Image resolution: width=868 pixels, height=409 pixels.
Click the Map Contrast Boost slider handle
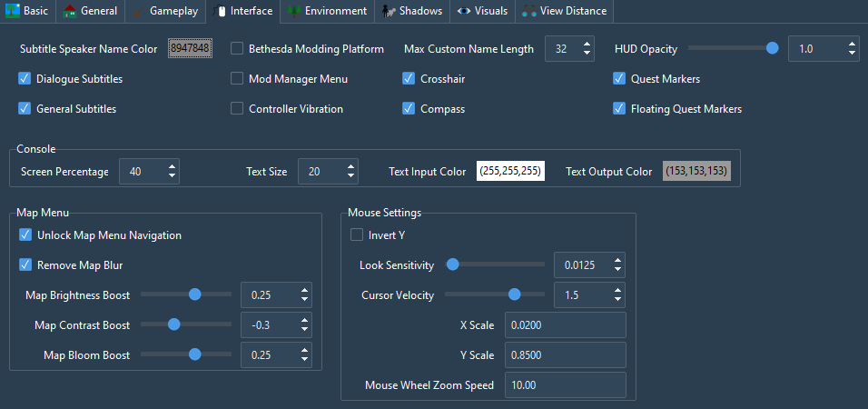coord(173,324)
